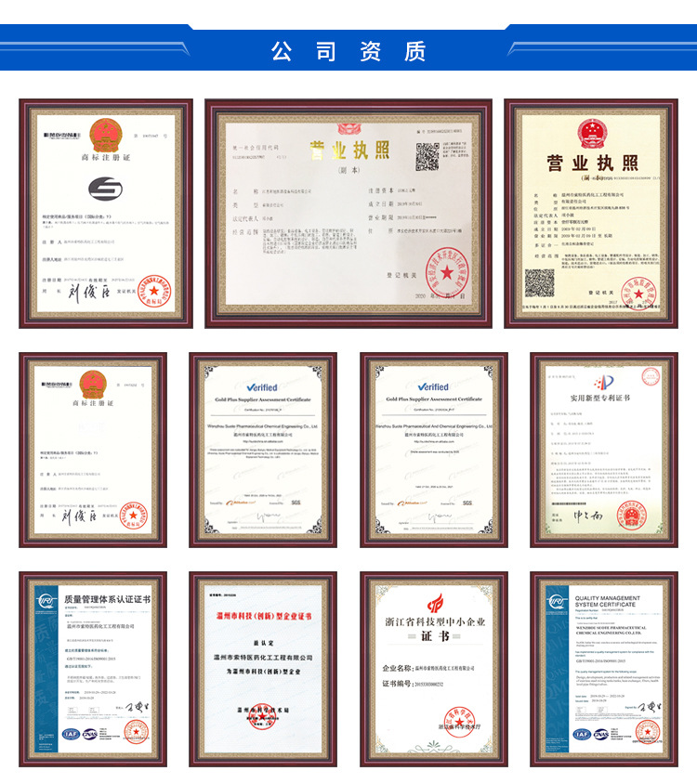Open the 营业执照 (副本) business license copy
This screenshot has height=784, width=697.
(x=348, y=214)
